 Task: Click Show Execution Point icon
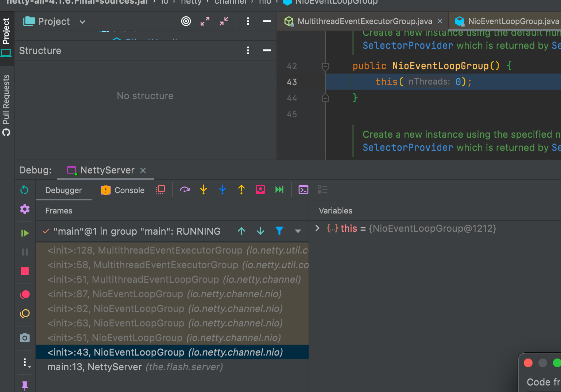click(160, 190)
